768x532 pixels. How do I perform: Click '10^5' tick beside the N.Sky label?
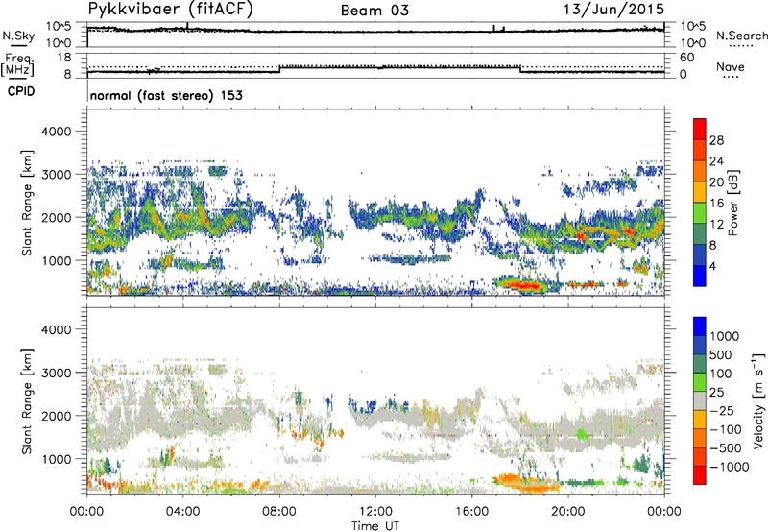pyautogui.click(x=60, y=27)
